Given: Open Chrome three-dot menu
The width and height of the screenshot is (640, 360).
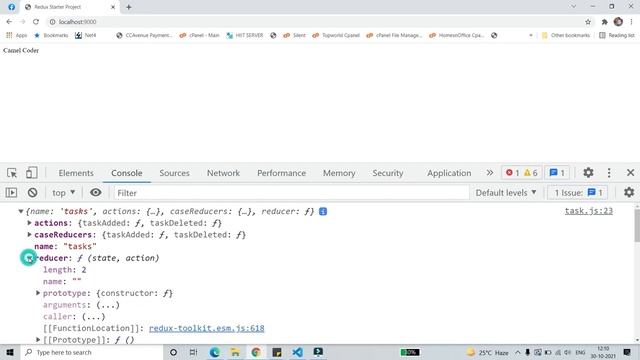Looking at the screenshot, I should [631, 22].
